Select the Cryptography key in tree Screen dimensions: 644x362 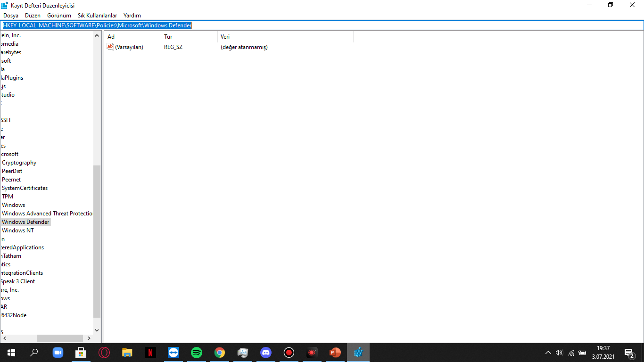point(19,163)
